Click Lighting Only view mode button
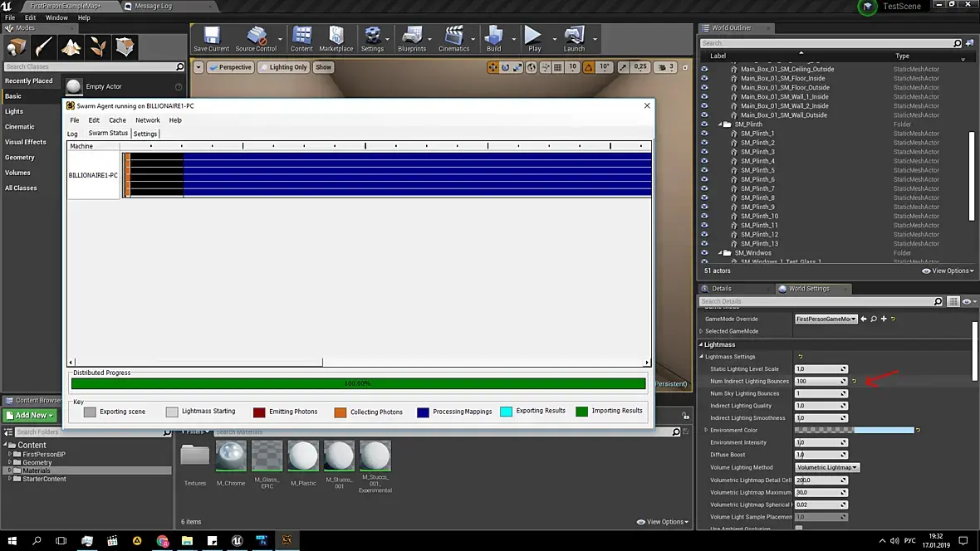Viewport: 980px width, 551px height. click(x=283, y=67)
